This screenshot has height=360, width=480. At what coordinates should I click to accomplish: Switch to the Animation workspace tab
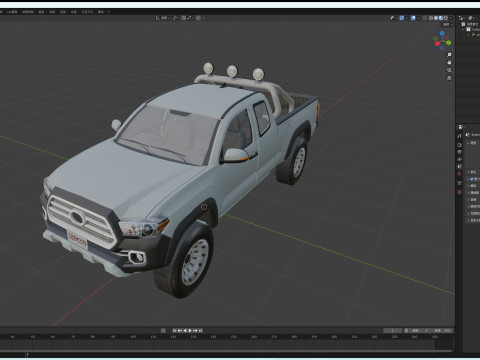[x=52, y=12]
